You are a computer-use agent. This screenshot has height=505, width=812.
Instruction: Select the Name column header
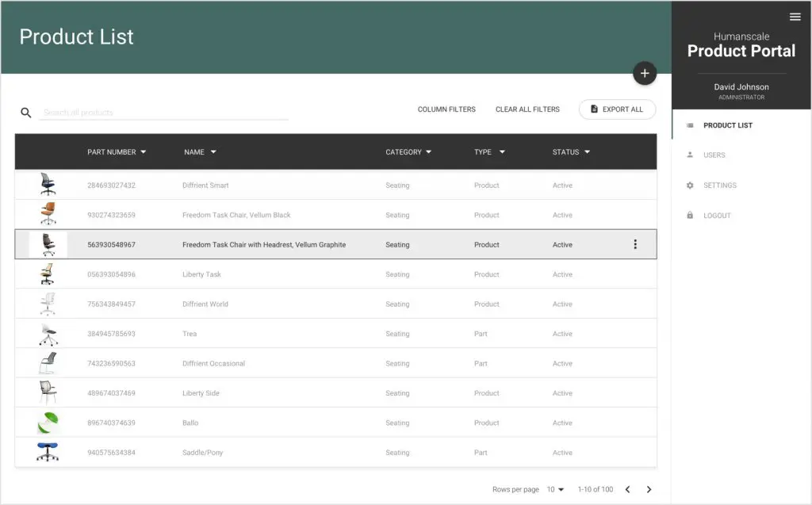tap(194, 152)
